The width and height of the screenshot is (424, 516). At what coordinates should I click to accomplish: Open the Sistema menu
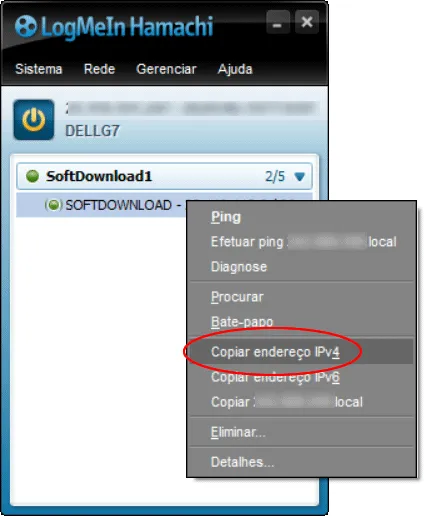point(39,69)
